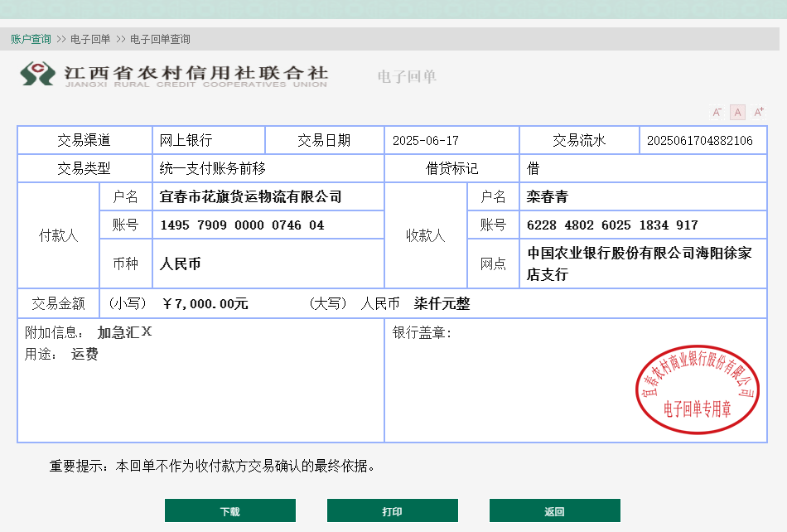787x532 pixels.
Task: Click the debit/credit mark value 借
Action: tap(533, 169)
